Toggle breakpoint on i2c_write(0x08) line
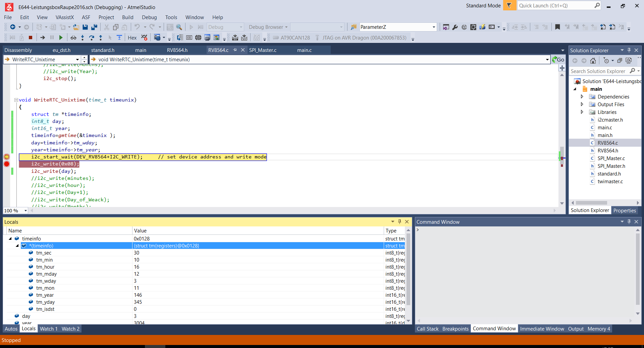This screenshot has height=348, width=644. 6,164
